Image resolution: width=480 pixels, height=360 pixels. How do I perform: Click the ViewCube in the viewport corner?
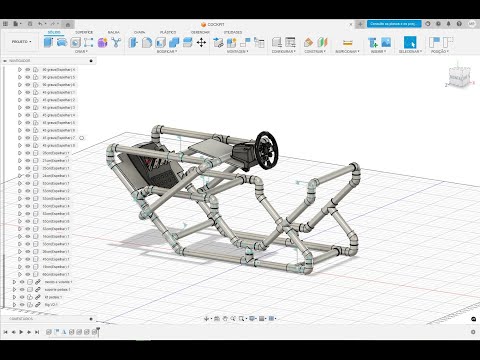pos(459,77)
